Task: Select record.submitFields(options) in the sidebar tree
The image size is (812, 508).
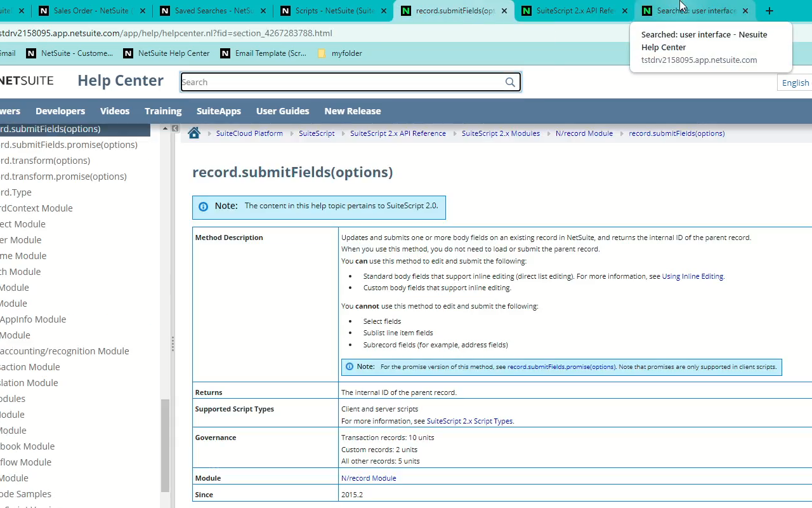Action: pos(75,129)
